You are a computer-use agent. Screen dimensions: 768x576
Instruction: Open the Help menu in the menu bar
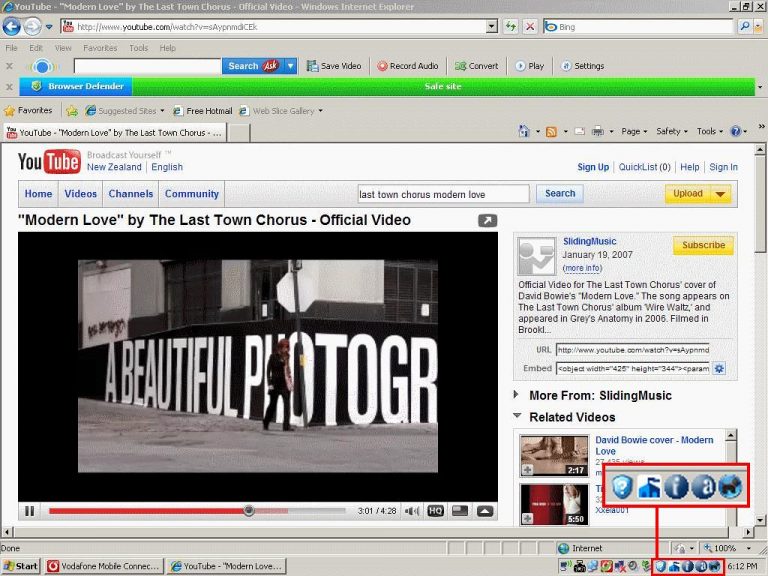pos(168,48)
